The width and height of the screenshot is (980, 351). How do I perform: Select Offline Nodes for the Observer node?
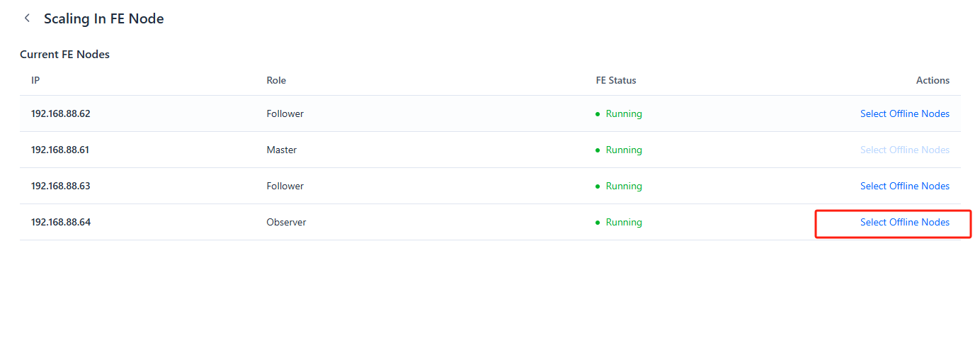point(904,222)
